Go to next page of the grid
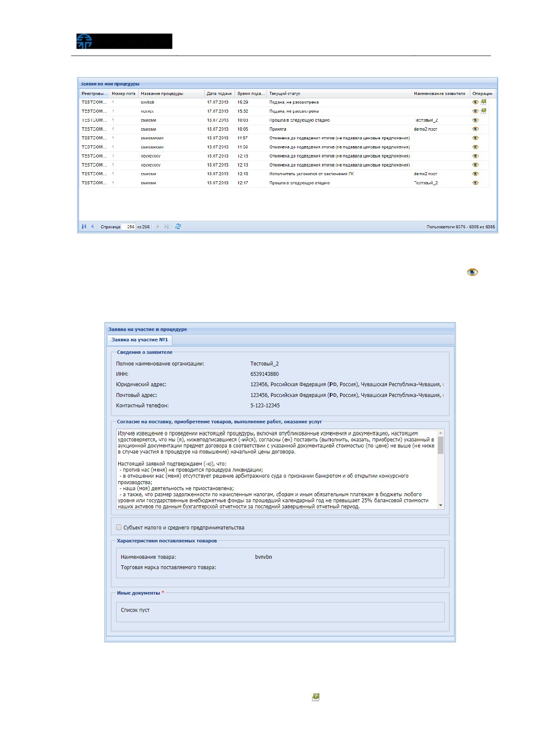Screen dimensions: 535x756 pyautogui.click(x=158, y=227)
